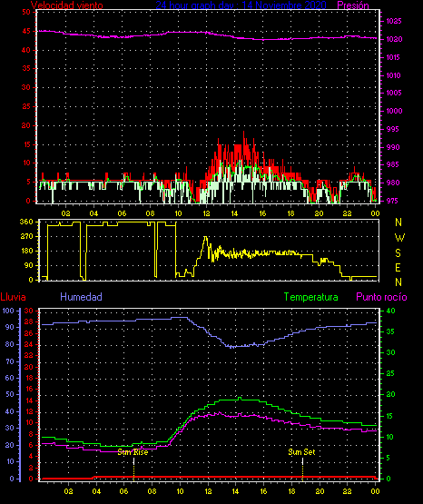Select the 'Lluvia' legend label
This screenshot has width=423, height=504.
click(14, 297)
